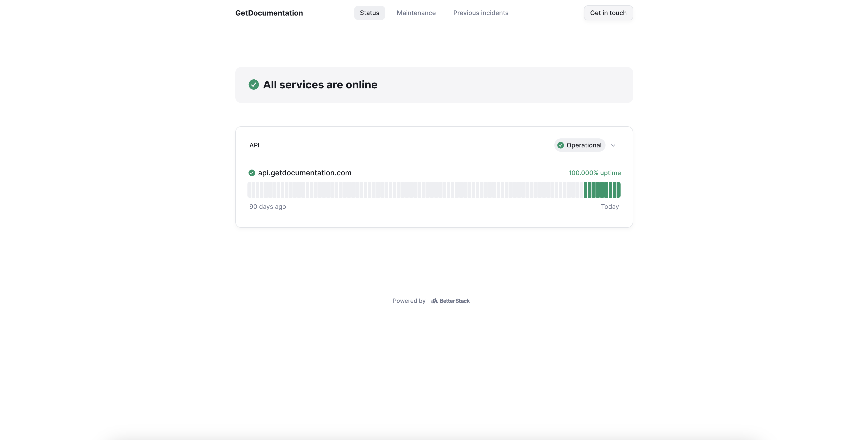868x440 pixels.
Task: Click the 90 days ago label
Action: [x=267, y=207]
